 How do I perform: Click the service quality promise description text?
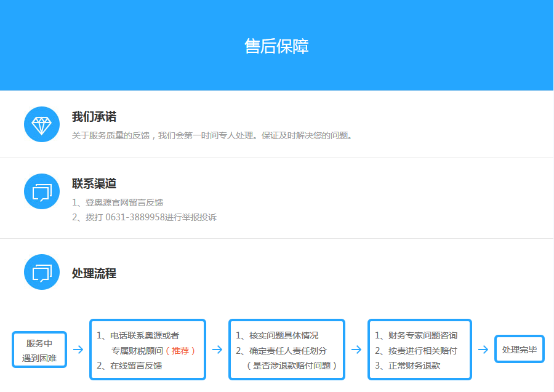(212, 135)
